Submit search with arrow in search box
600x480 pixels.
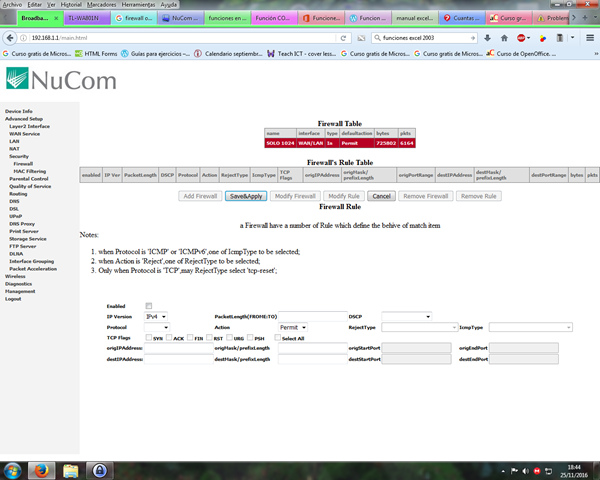point(473,38)
